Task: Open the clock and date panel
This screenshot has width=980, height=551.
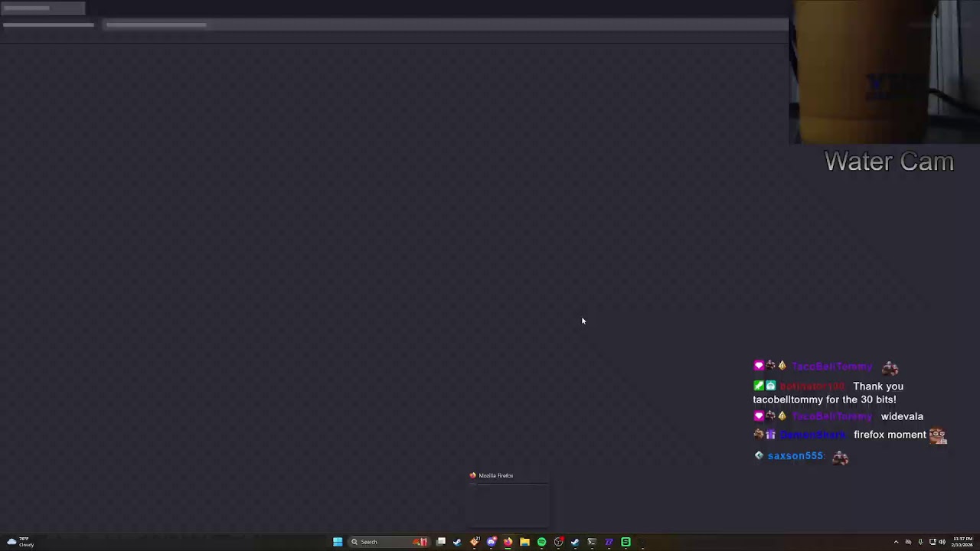Action: point(962,542)
